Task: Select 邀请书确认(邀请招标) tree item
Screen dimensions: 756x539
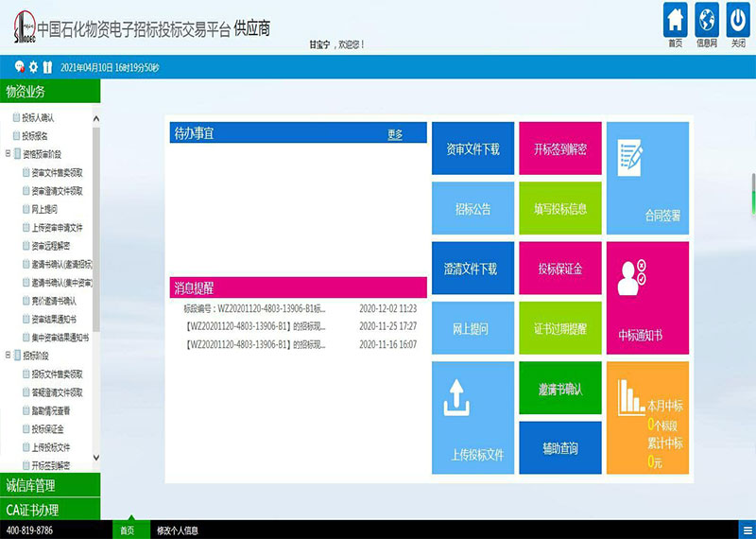Action: (x=61, y=265)
